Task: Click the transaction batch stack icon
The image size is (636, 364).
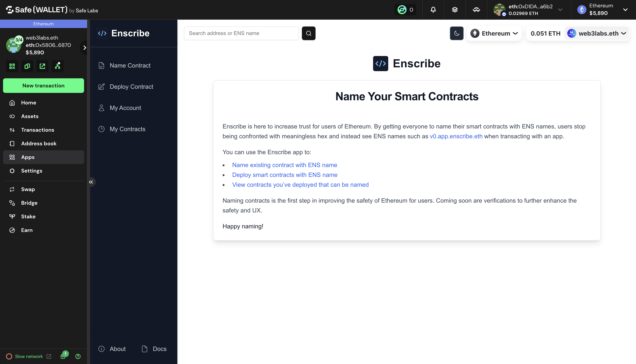Action: pyautogui.click(x=455, y=10)
